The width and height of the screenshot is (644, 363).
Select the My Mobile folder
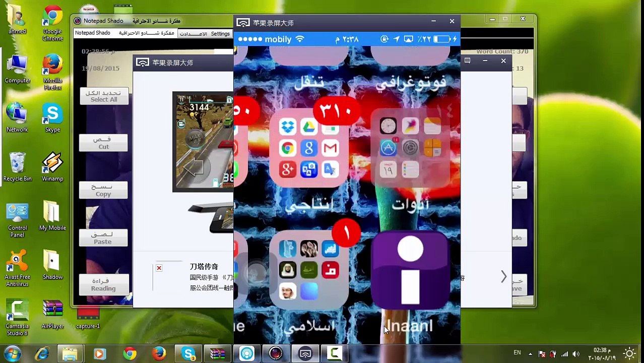click(x=52, y=217)
